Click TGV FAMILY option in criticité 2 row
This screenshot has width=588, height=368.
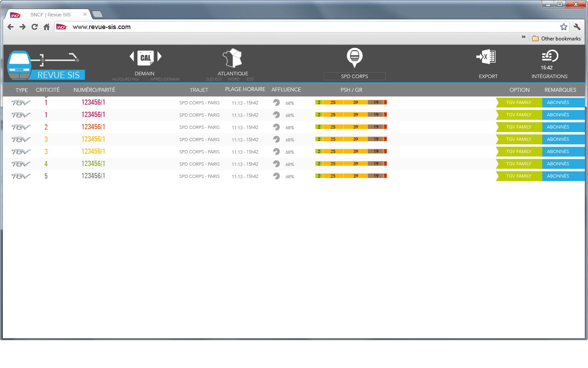[x=519, y=127]
